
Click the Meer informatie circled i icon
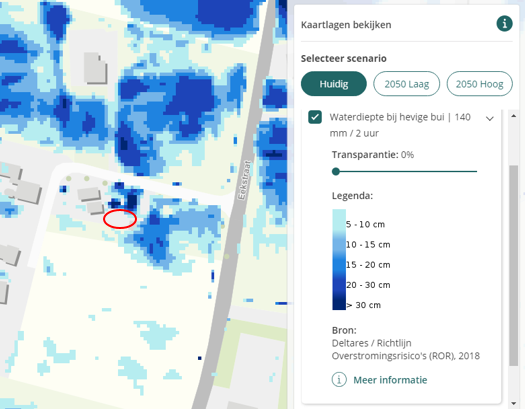pyautogui.click(x=339, y=380)
